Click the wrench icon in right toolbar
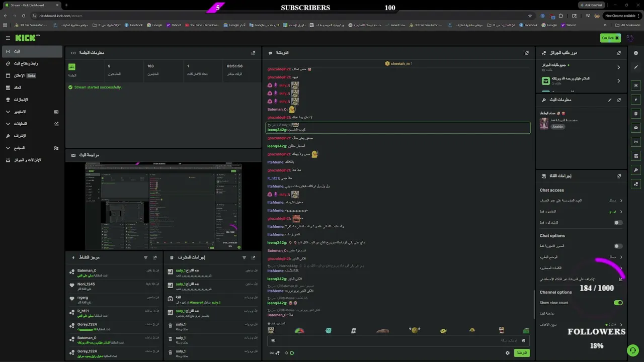The height and width of the screenshot is (362, 644). click(636, 169)
